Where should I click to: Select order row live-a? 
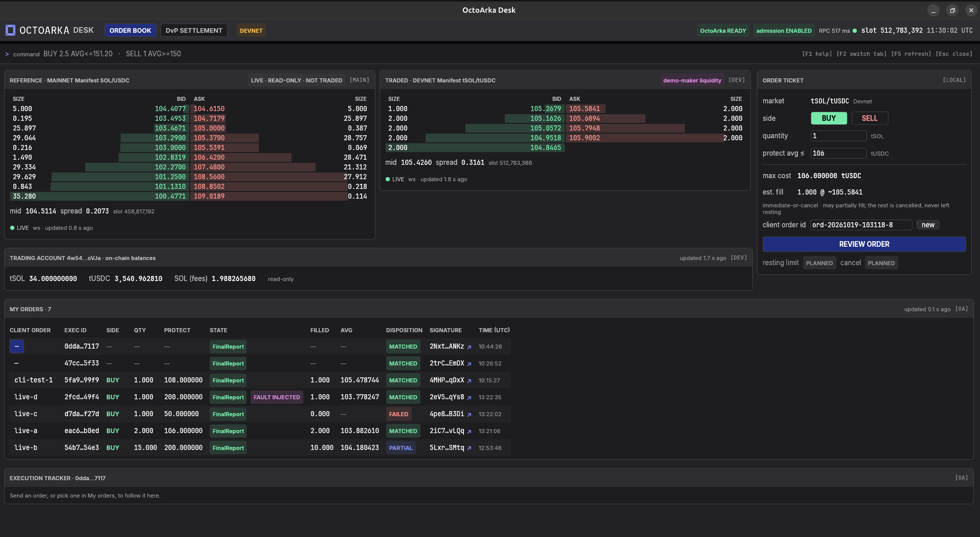(260, 431)
